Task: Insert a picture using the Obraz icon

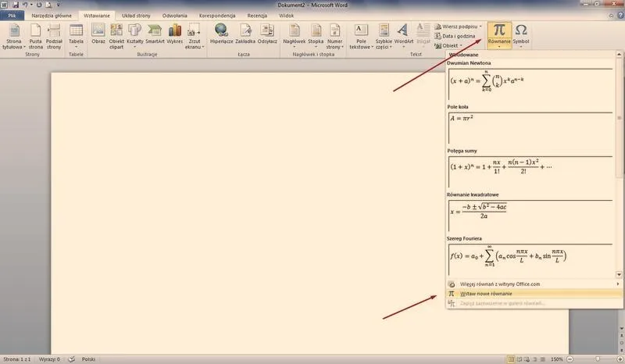Action: pyautogui.click(x=98, y=34)
